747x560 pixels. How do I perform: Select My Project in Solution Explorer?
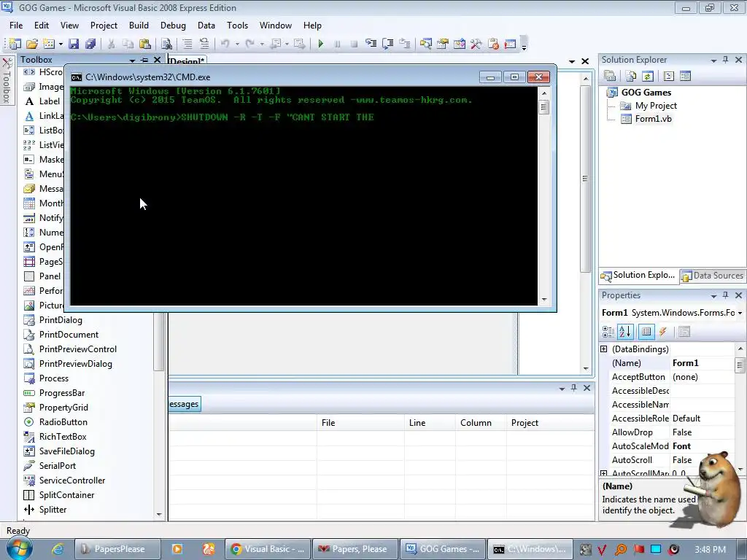tap(656, 106)
